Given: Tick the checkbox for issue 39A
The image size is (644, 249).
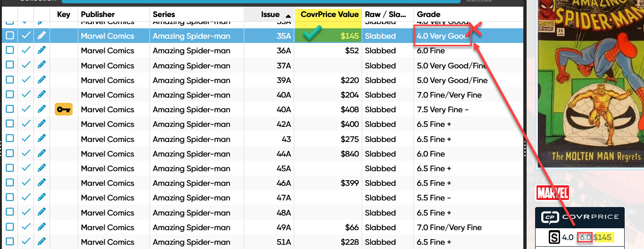Looking at the screenshot, I should (10, 80).
